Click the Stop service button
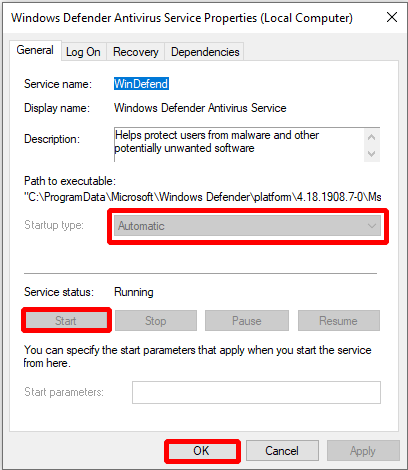 tap(156, 321)
